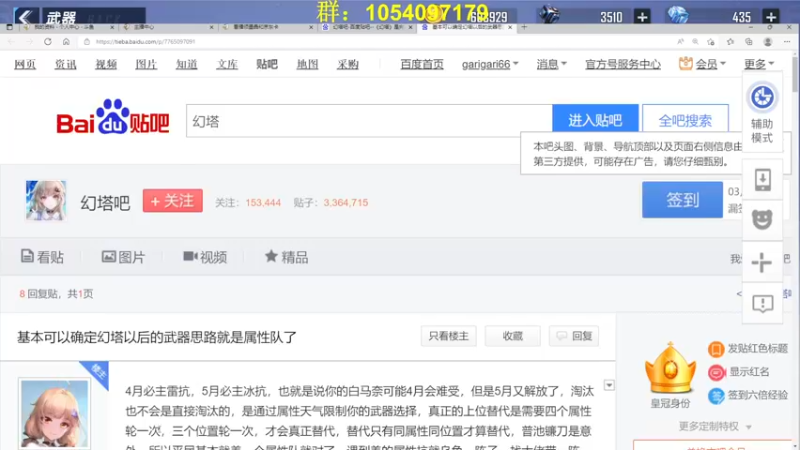The height and width of the screenshot is (450, 800).
Task: Open post options arrow on first floor
Action: pos(609,385)
